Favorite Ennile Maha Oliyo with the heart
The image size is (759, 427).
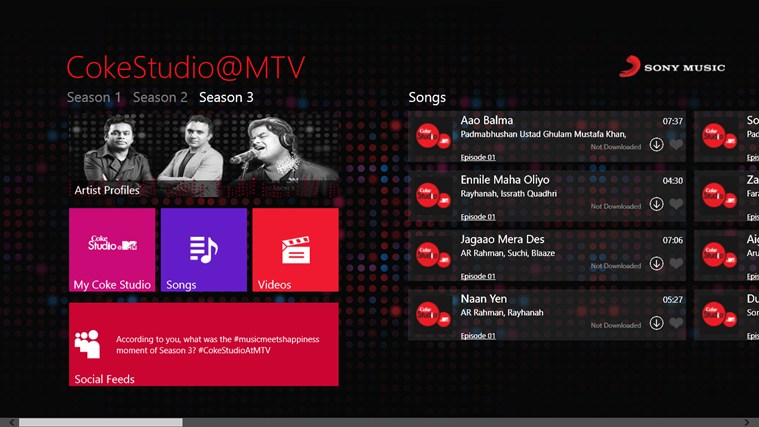(x=676, y=204)
